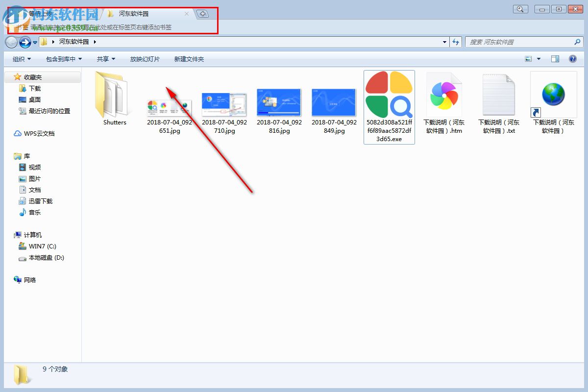Viewport: 588px width, 392px height.
Task: Select 下载说明（河东软件园）.htm file icon
Action: (444, 94)
